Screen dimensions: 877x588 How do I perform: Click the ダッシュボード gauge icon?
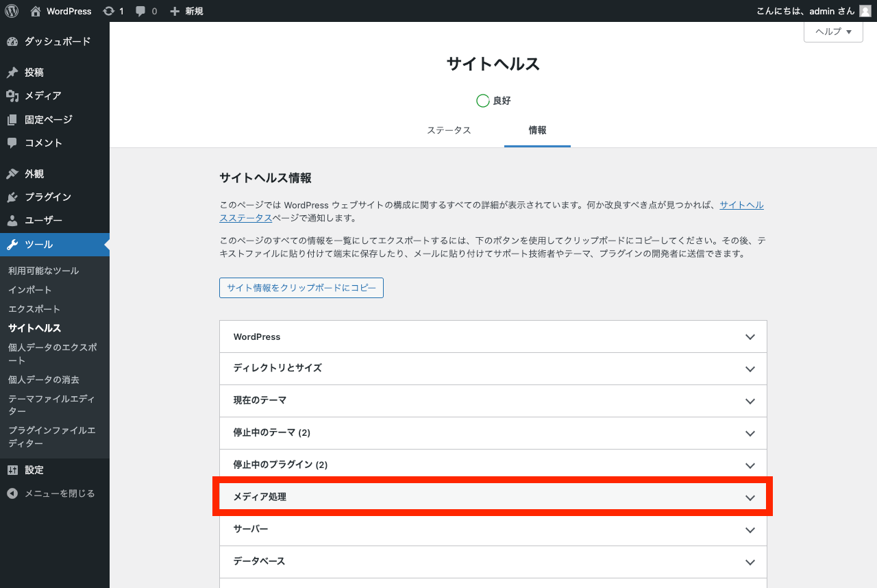(x=12, y=42)
